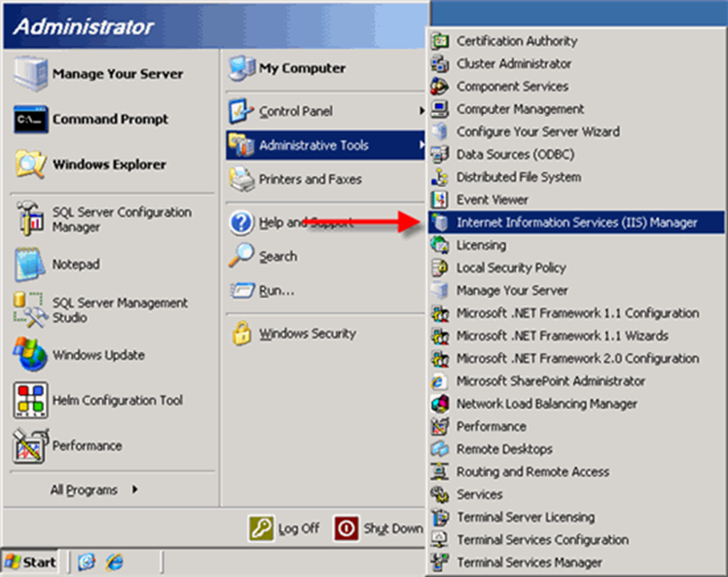Click the Network Load Balancing Manager icon
Viewport: 728px width, 577px height.
click(439, 404)
